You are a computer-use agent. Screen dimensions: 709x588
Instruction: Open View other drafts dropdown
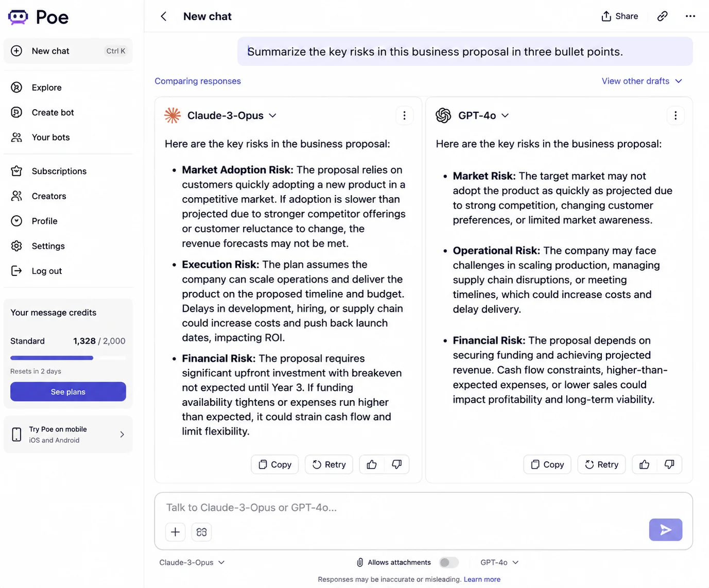coord(642,81)
